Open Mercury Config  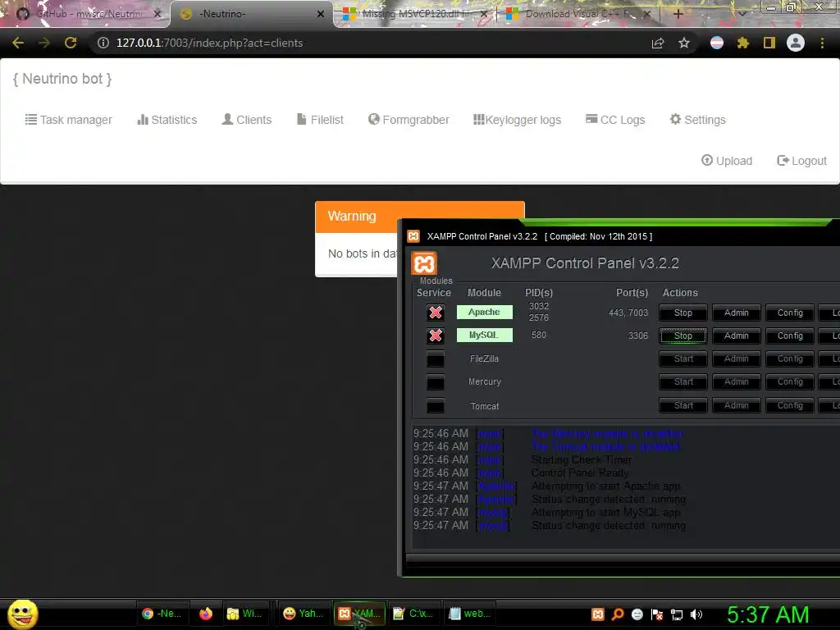(790, 382)
